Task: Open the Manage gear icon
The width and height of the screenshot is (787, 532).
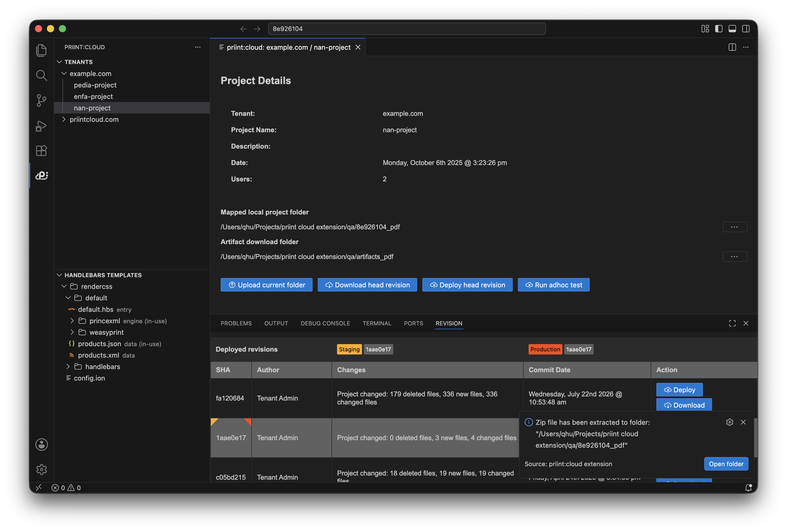Action: coord(41,469)
